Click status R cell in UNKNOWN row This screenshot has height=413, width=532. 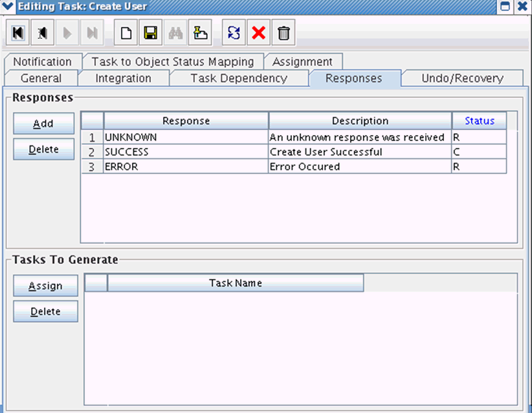click(x=479, y=137)
